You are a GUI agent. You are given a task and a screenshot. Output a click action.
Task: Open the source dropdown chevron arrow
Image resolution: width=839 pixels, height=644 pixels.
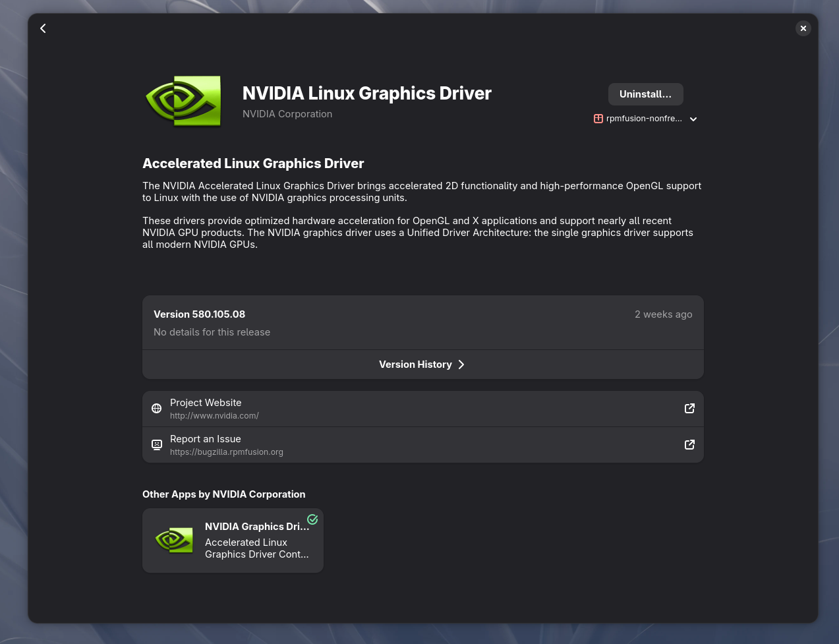pyautogui.click(x=693, y=119)
